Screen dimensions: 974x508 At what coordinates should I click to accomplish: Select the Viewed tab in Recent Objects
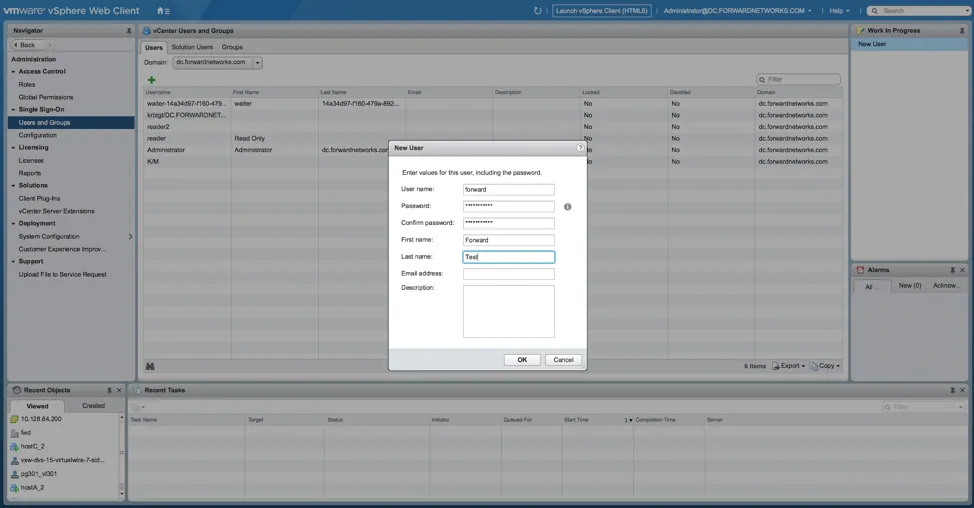coord(37,406)
